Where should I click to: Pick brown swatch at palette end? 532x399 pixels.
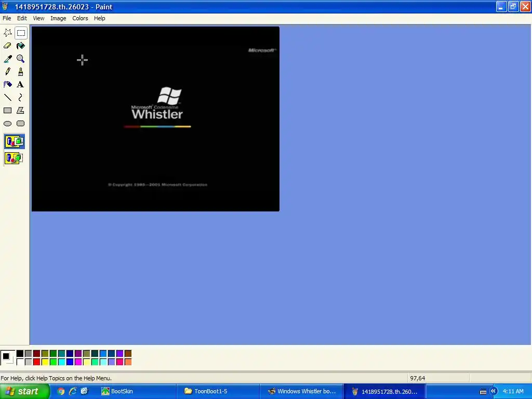pyautogui.click(x=128, y=354)
